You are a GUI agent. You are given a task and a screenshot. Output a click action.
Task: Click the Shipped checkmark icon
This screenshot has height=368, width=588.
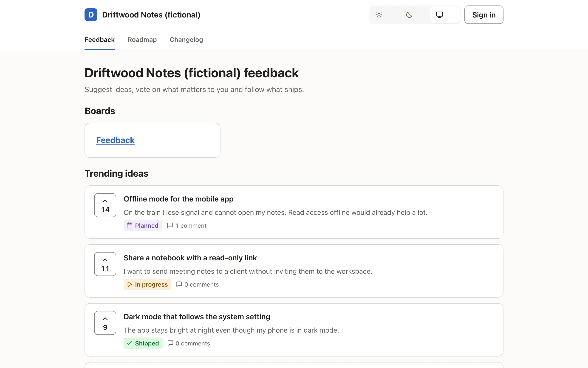pos(130,343)
